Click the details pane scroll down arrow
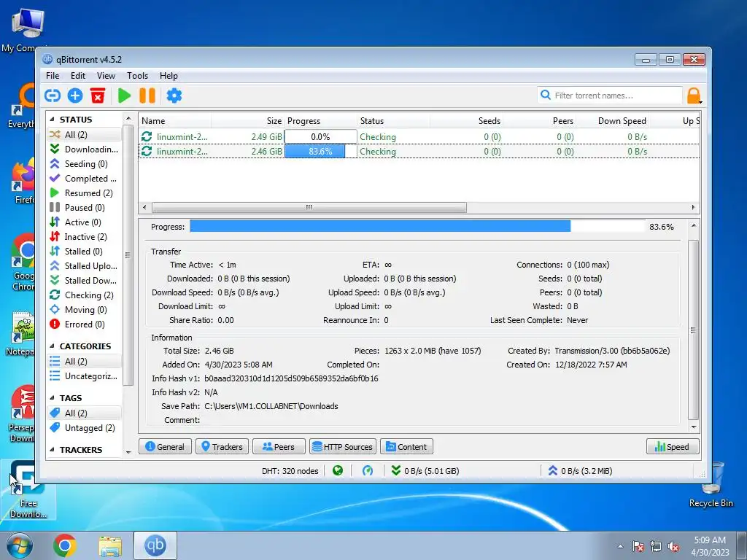This screenshot has width=747, height=560. [694, 427]
